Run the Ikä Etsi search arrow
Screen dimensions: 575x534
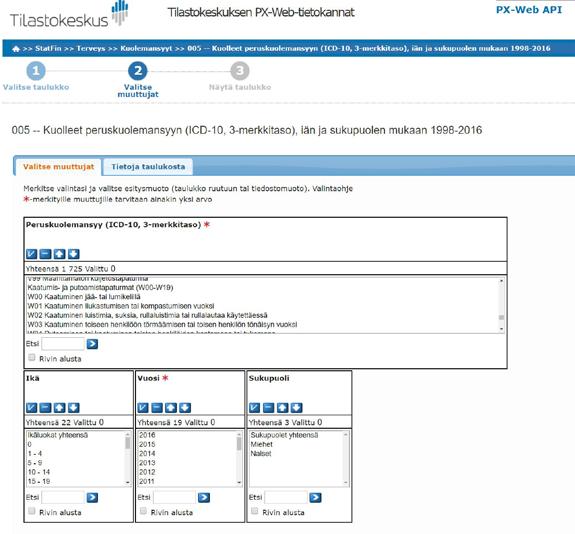point(92,498)
